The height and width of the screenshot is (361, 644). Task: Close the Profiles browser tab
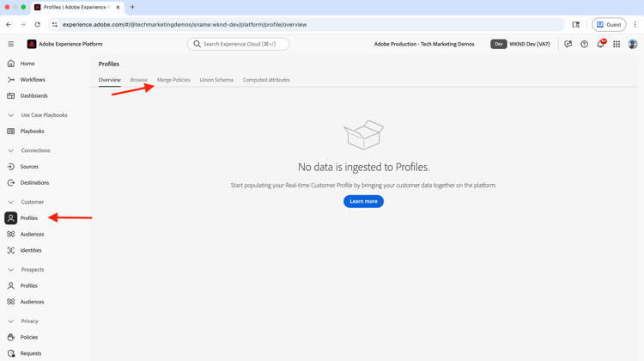tap(118, 8)
